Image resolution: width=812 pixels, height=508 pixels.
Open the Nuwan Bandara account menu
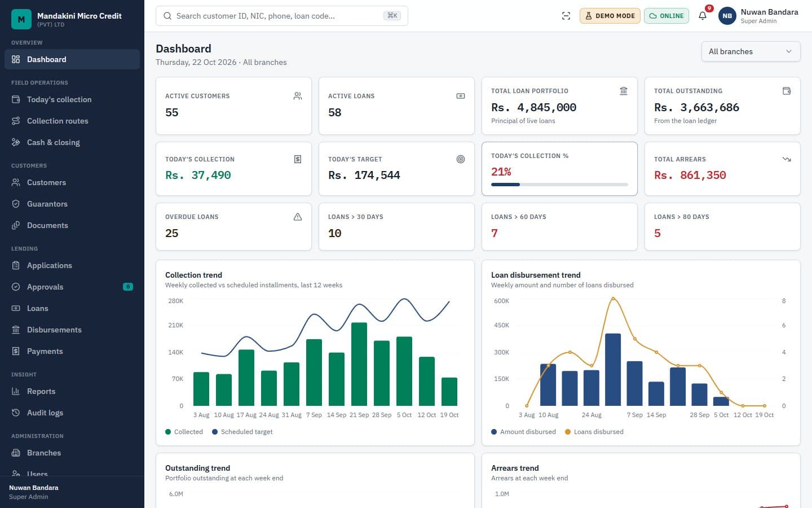coord(759,16)
